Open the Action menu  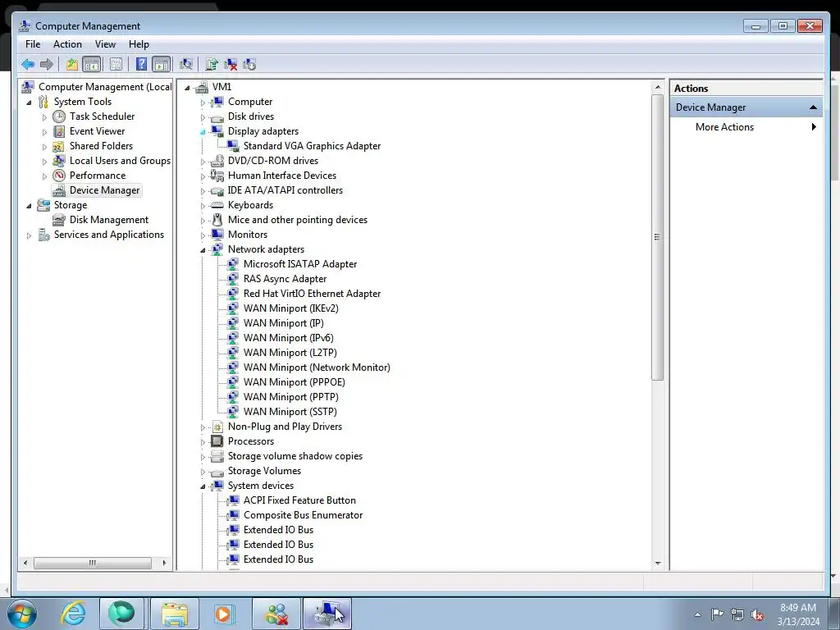coord(67,44)
